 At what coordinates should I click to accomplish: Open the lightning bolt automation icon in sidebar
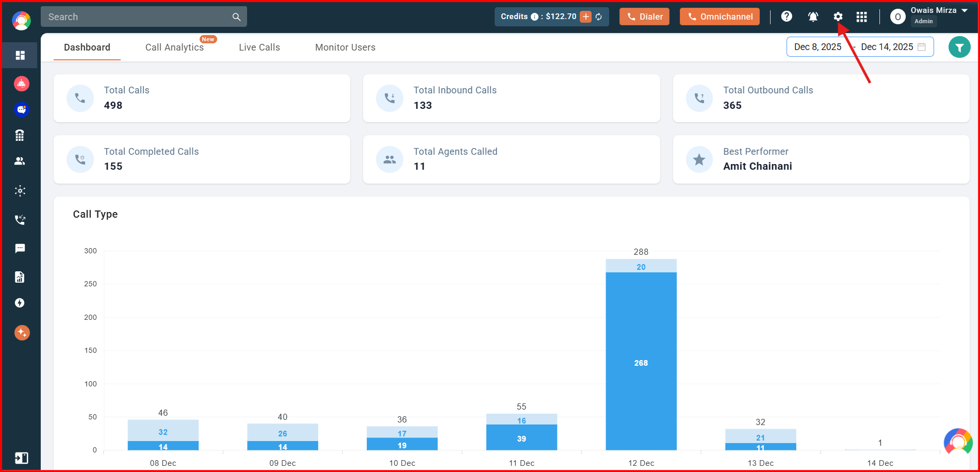pyautogui.click(x=20, y=303)
